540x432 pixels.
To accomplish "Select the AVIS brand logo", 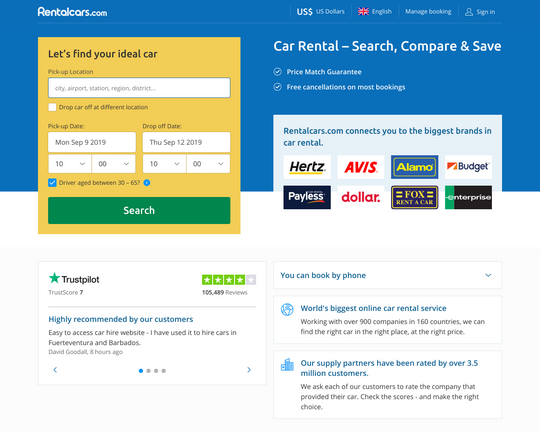I will [x=361, y=167].
